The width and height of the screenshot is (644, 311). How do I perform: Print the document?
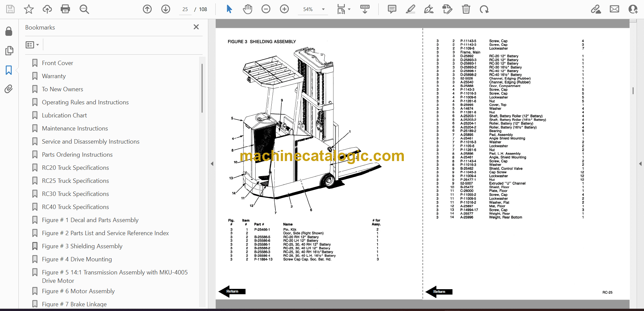(x=65, y=9)
